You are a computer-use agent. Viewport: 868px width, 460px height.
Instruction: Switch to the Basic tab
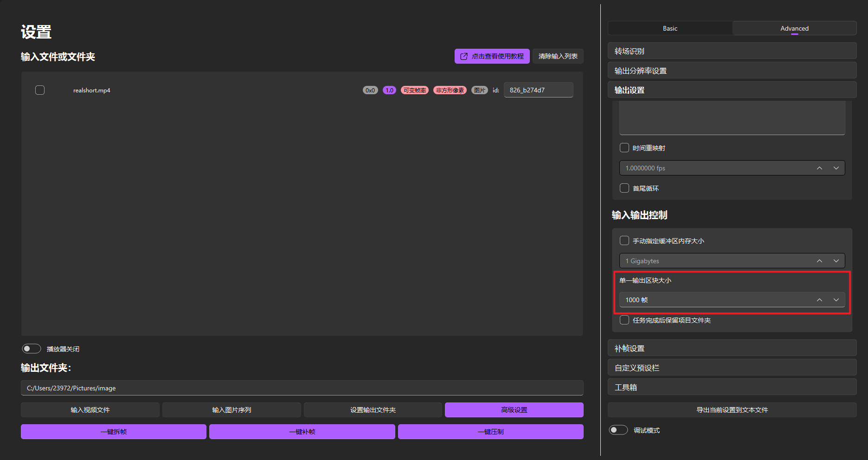[670, 28]
